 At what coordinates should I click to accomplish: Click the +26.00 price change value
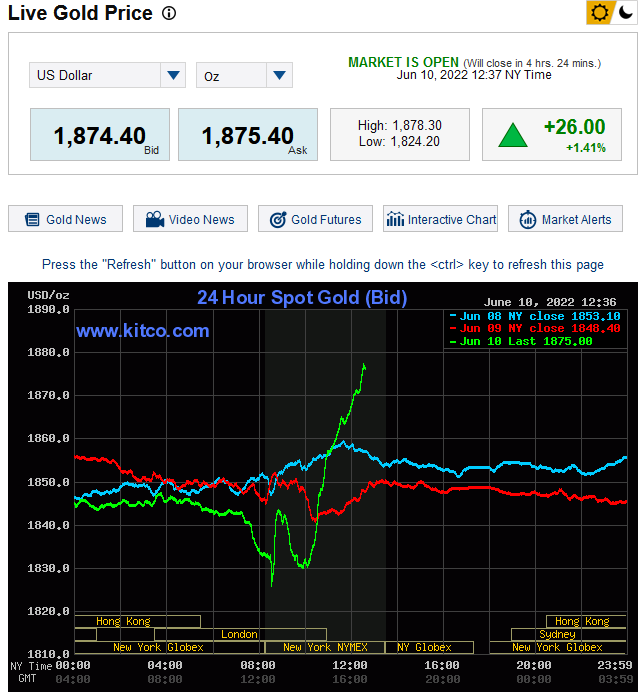click(x=574, y=127)
